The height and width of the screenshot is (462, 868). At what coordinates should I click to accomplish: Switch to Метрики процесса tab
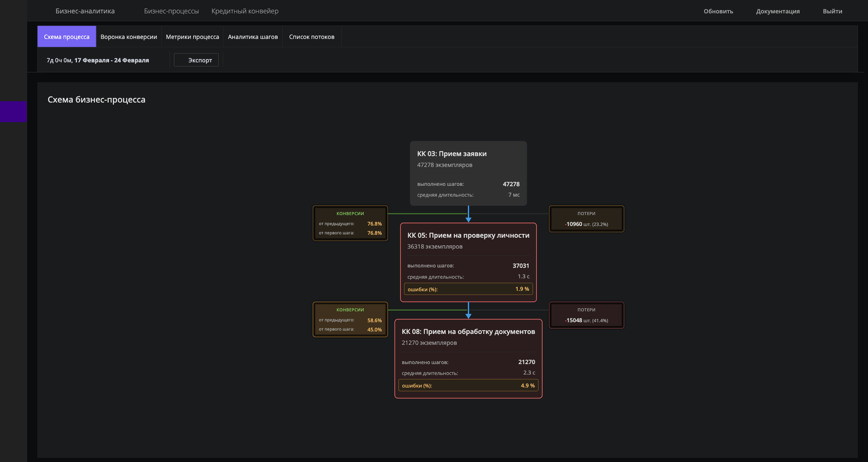[192, 37]
